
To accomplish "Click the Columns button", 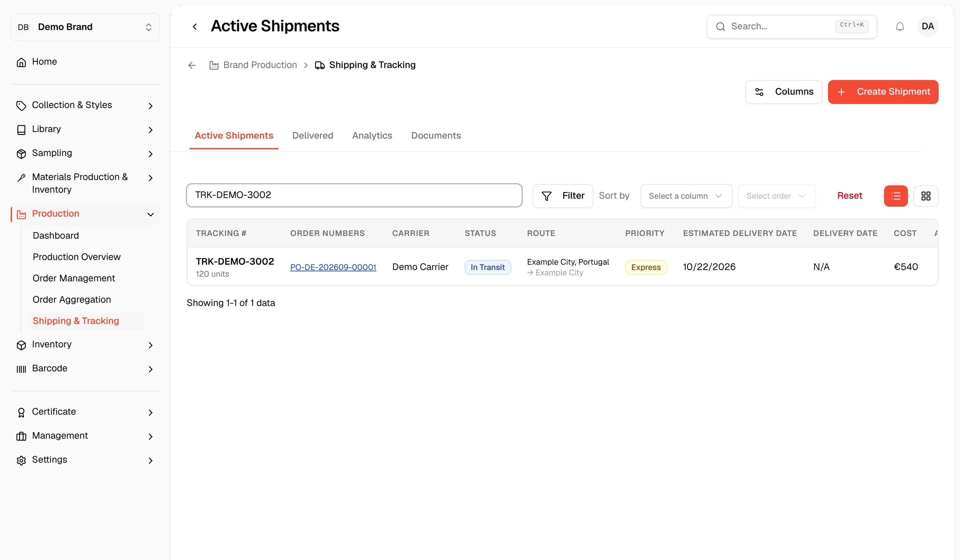I will 783,92.
